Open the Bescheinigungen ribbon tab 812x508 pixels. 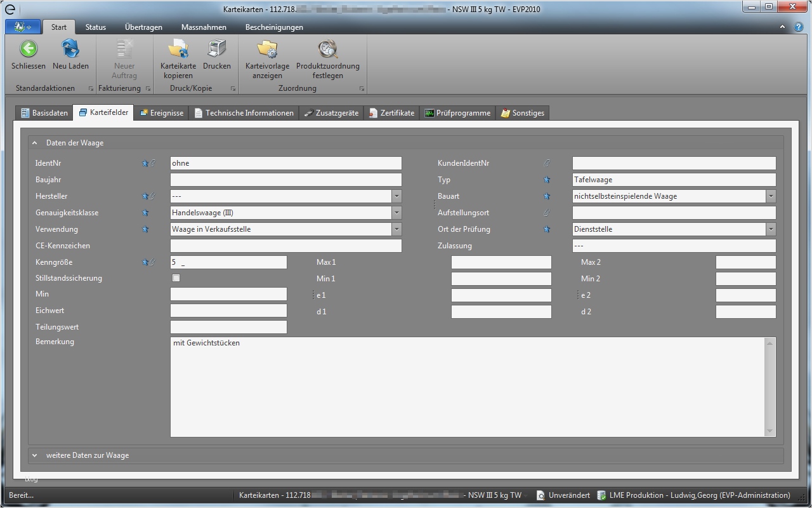point(274,27)
